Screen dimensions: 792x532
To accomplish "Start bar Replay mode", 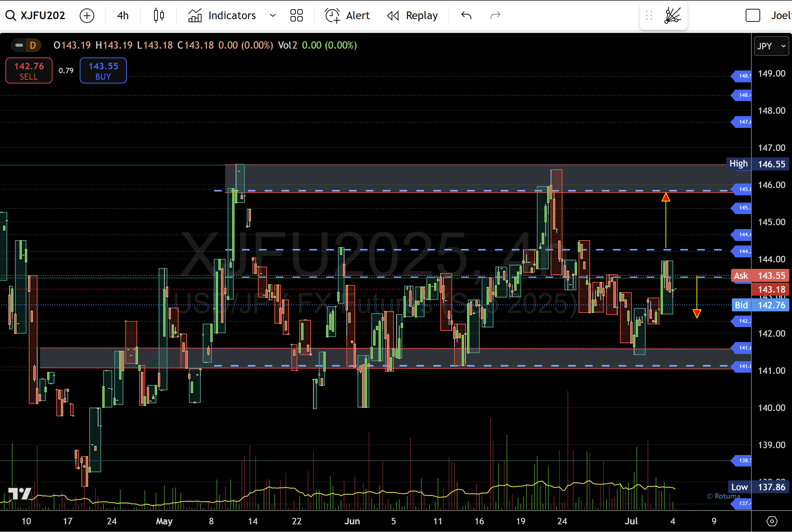I will 412,16.
